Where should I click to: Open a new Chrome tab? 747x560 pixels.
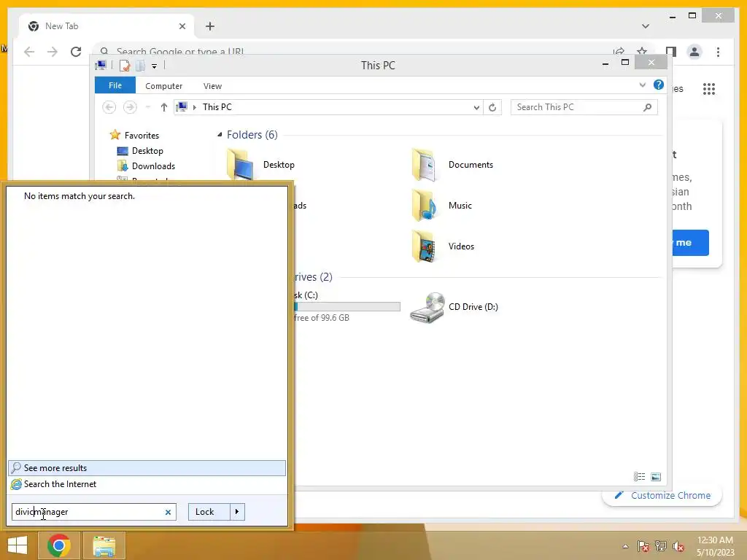[x=210, y=27]
